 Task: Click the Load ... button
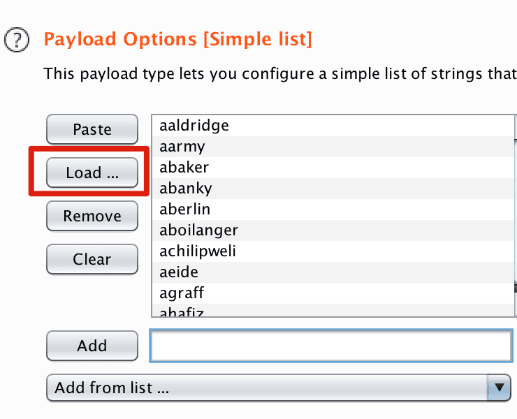92,173
